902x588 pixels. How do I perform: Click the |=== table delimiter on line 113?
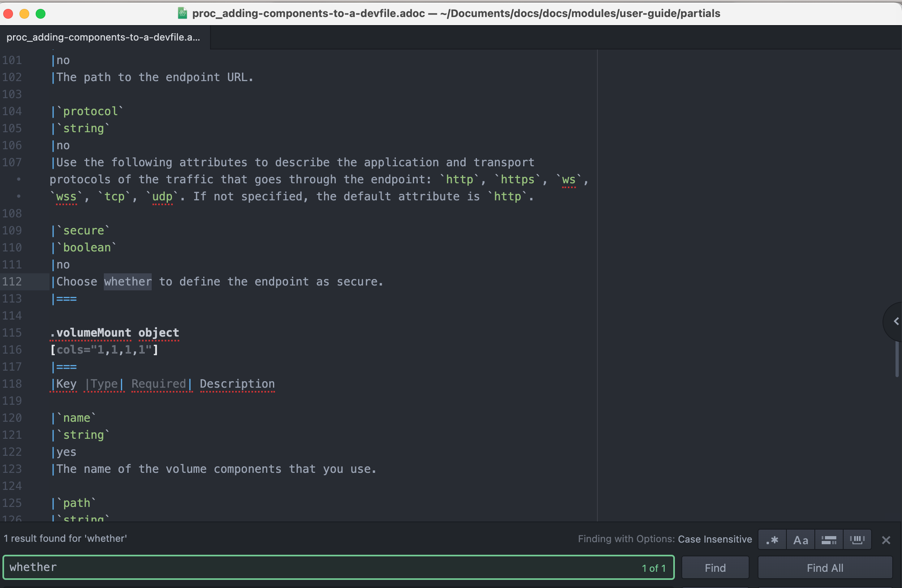64,298
